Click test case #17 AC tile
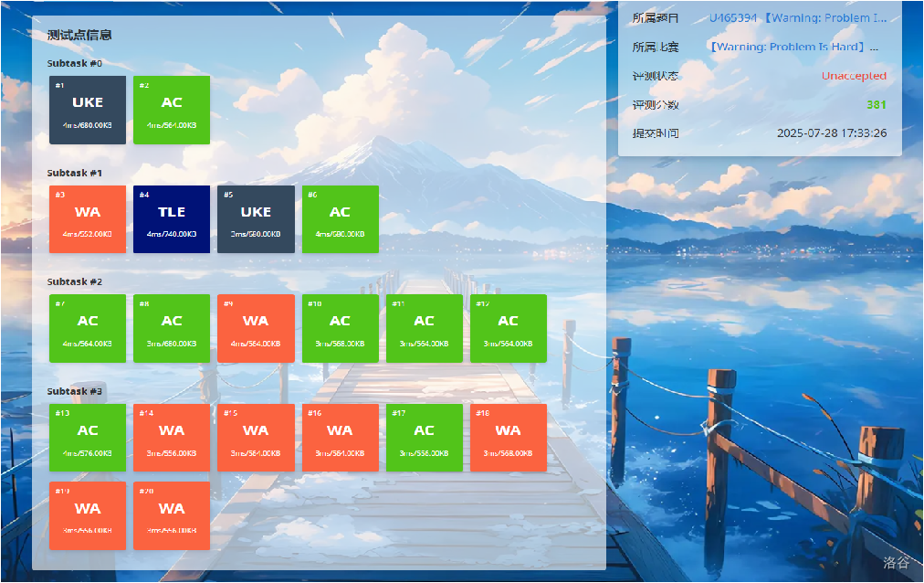 [x=424, y=438]
